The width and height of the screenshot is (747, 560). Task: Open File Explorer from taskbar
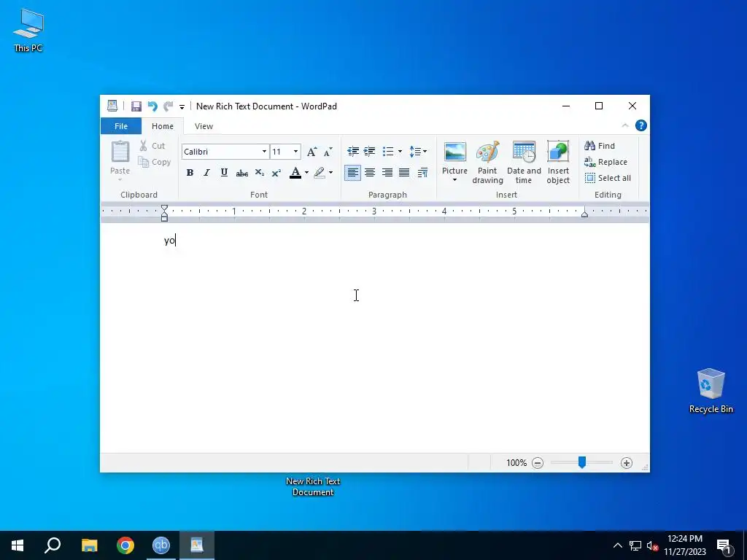[x=89, y=545]
